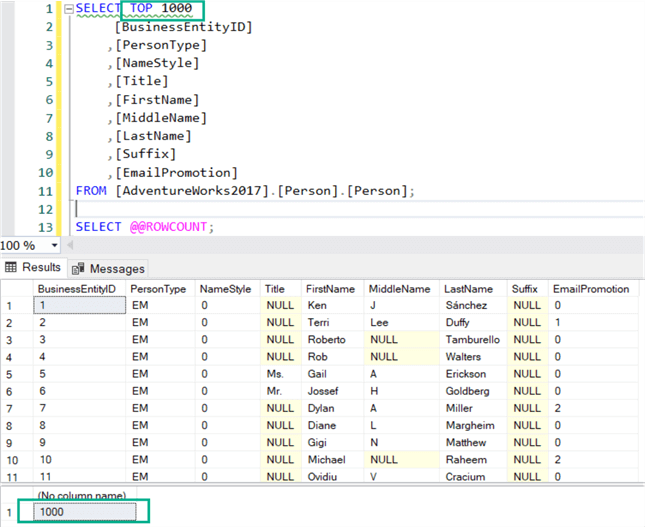Collapse the SELECT statement outline toggle
Image resolution: width=645 pixels, height=527 pixels.
pyautogui.click(x=69, y=9)
